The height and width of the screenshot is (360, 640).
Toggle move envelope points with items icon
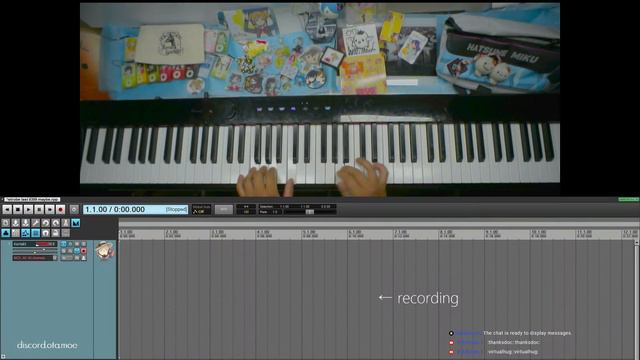26,233
